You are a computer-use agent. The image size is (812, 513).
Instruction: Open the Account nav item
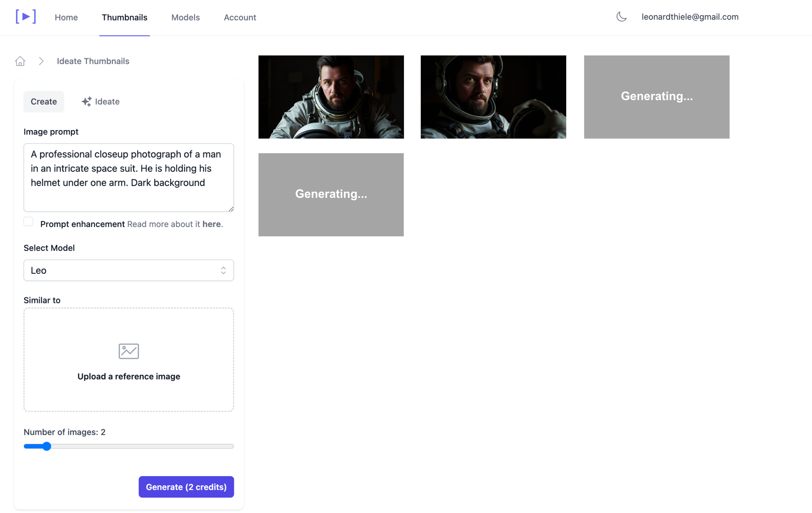point(240,17)
